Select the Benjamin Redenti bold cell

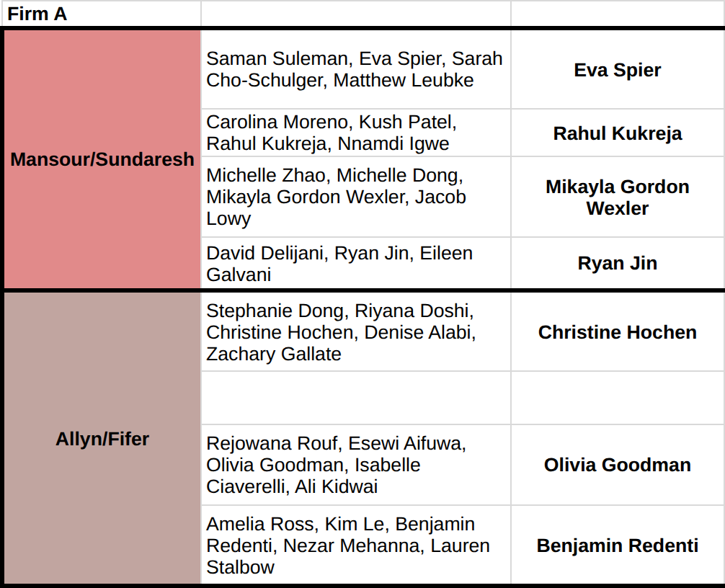(x=618, y=545)
